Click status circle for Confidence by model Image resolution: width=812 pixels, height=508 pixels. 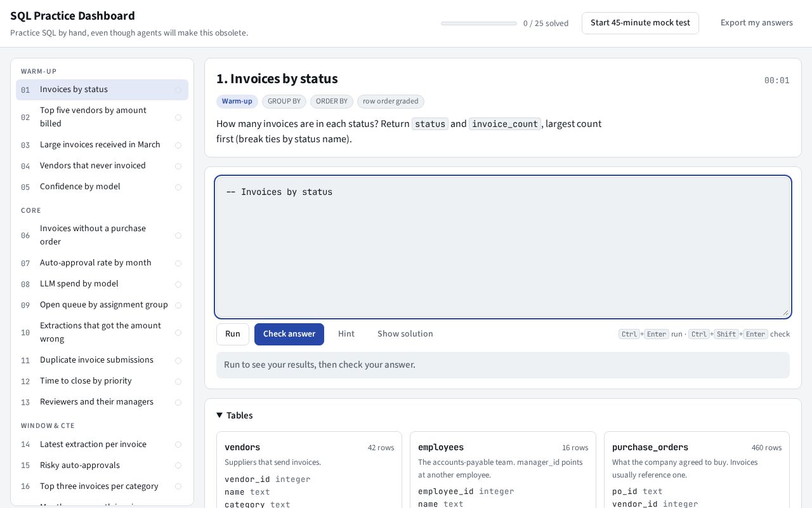coord(178,187)
